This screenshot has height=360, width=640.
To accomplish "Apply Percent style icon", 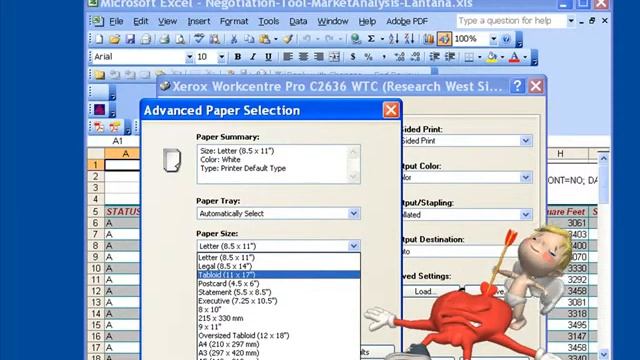I will (x=368, y=57).
